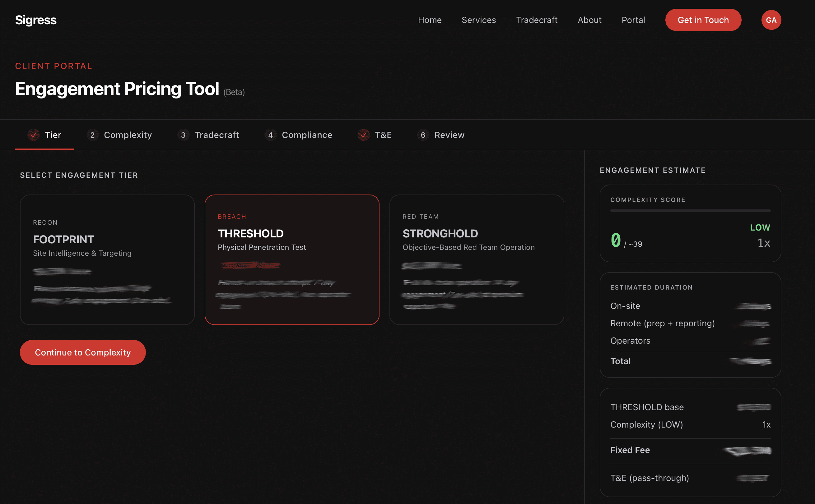Open the Tradecraft navigation menu item
The height and width of the screenshot is (504, 815).
click(x=537, y=20)
